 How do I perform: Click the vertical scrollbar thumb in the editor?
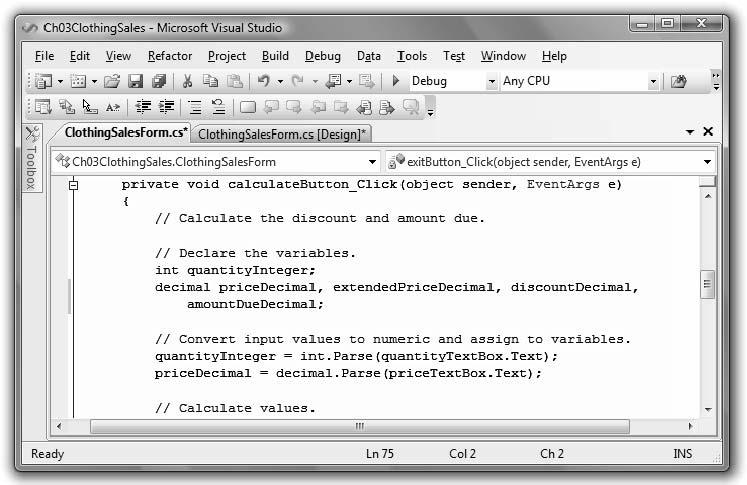pos(707,284)
